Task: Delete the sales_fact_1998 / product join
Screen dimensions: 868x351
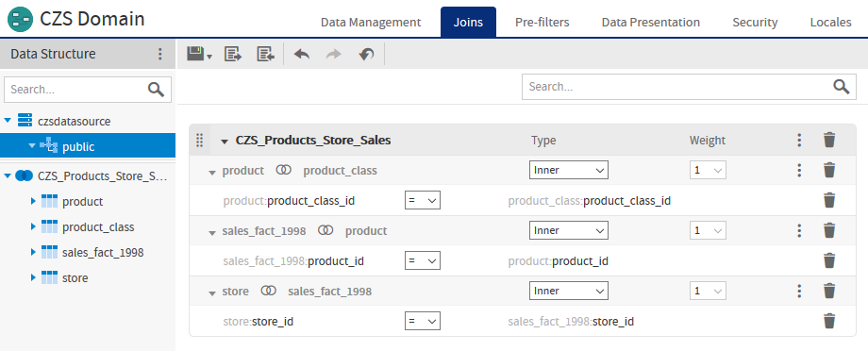Action: click(x=828, y=230)
